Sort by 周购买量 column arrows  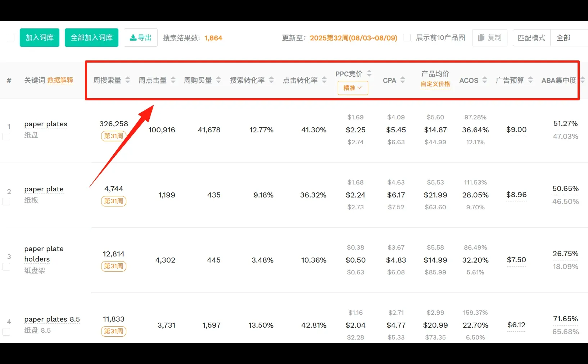pos(218,80)
